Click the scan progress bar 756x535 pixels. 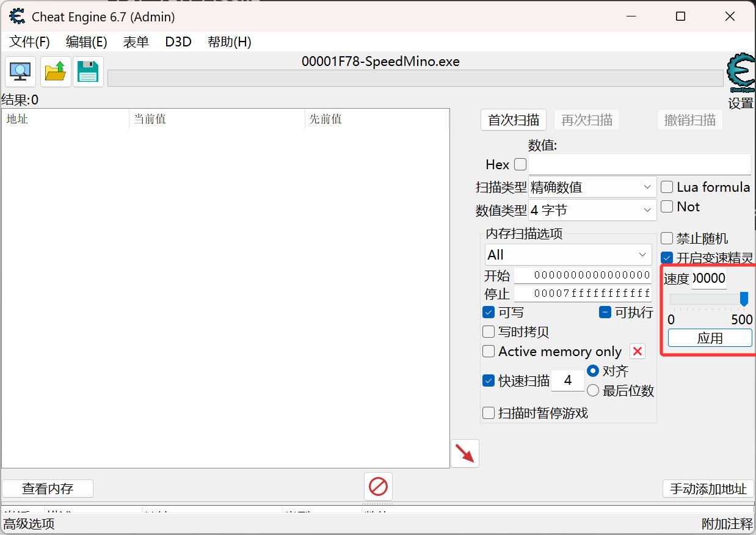point(415,78)
